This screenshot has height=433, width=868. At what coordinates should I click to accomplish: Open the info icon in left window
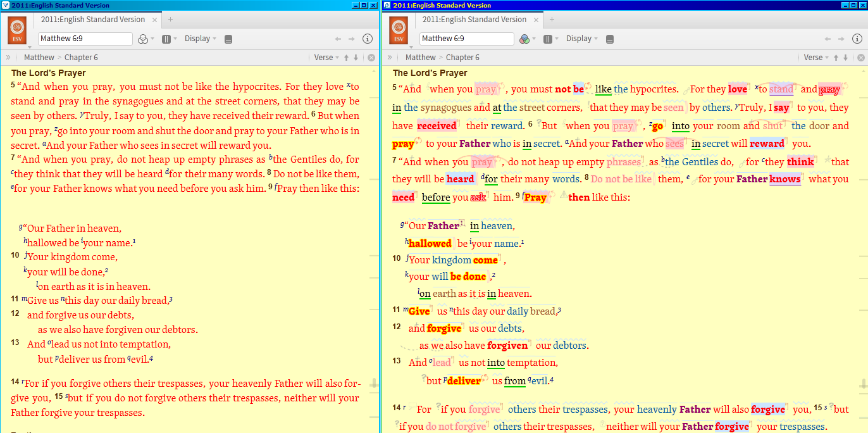click(368, 39)
